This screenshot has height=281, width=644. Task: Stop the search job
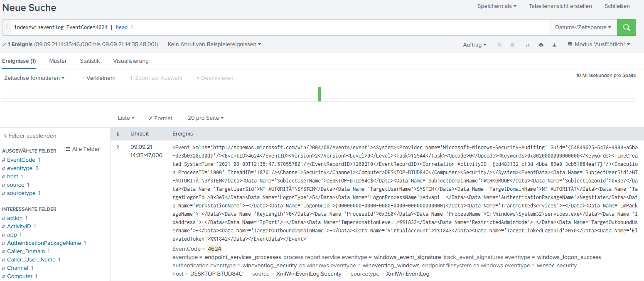tap(512, 44)
